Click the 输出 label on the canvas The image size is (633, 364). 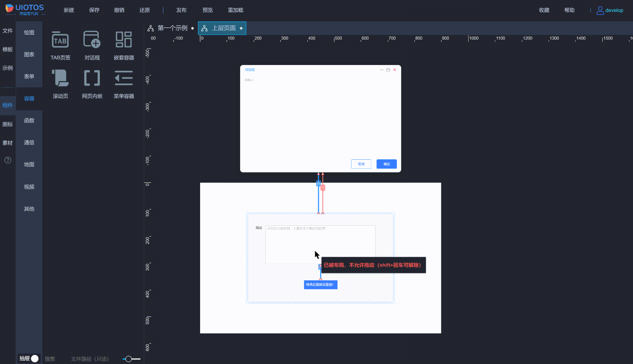(259, 228)
